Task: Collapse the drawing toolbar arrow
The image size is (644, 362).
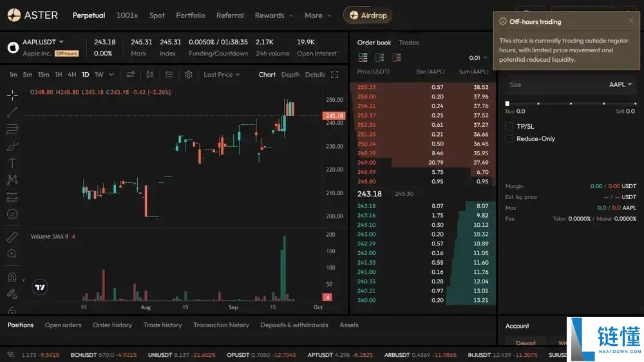Action: coord(24,280)
